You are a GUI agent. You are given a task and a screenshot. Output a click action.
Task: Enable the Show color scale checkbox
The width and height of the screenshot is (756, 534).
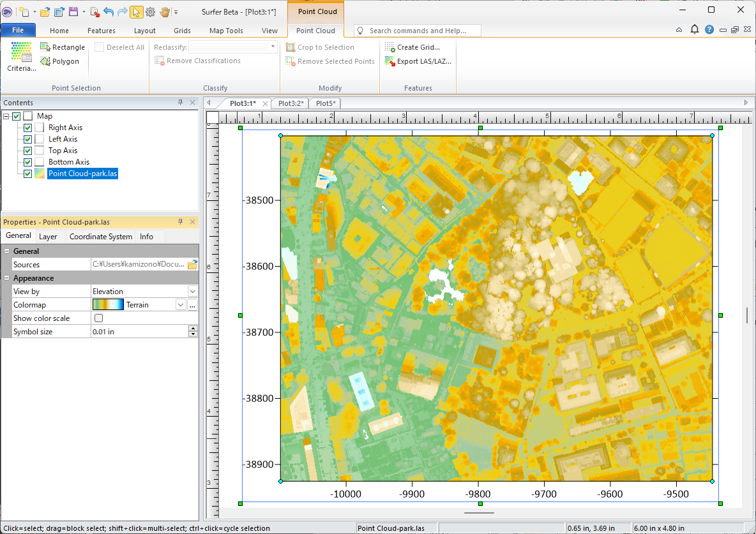[99, 318]
